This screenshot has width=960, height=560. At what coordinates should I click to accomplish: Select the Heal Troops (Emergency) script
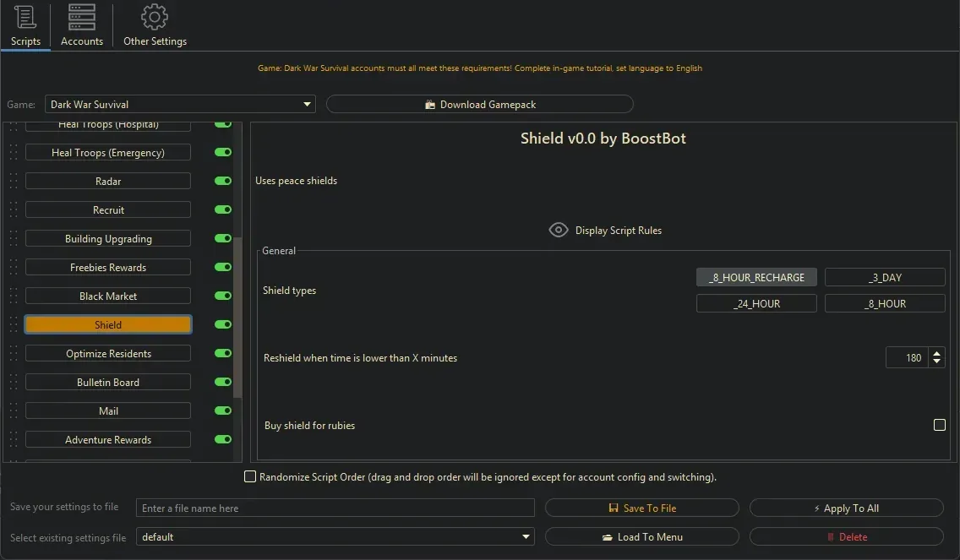coord(108,152)
